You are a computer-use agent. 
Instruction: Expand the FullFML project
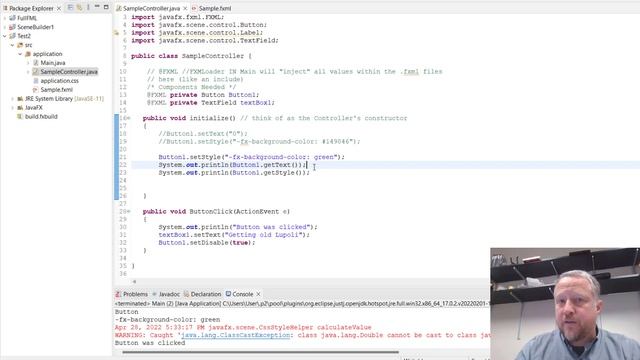5,18
